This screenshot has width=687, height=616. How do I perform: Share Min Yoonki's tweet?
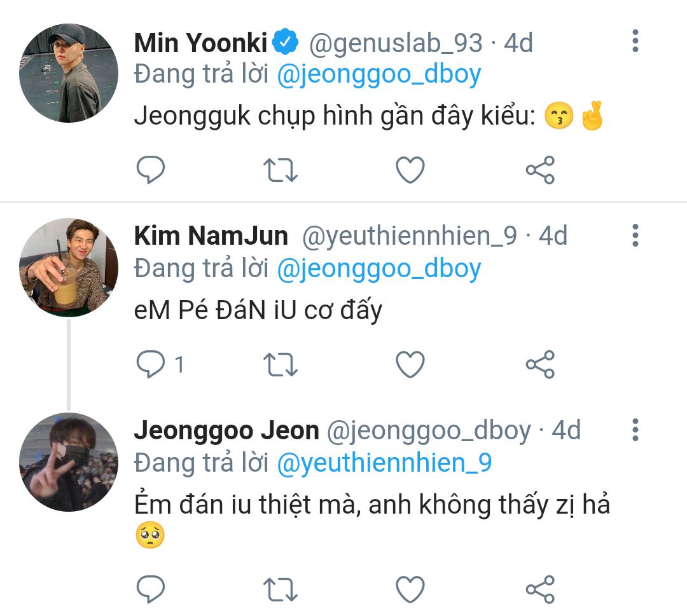pos(540,170)
